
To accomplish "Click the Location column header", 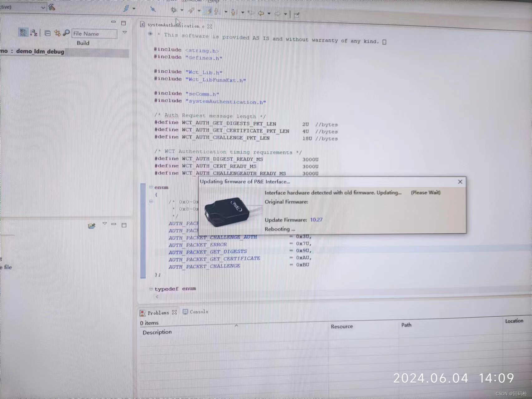I will coord(515,321).
